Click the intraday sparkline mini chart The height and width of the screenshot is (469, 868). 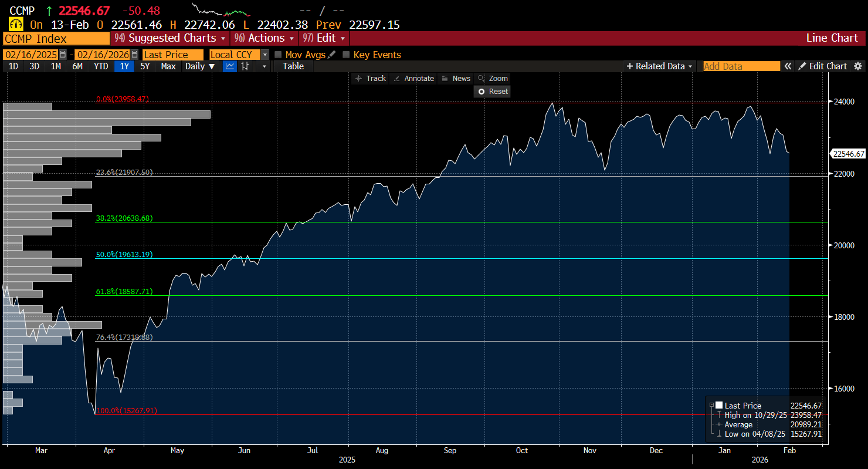pos(222,10)
